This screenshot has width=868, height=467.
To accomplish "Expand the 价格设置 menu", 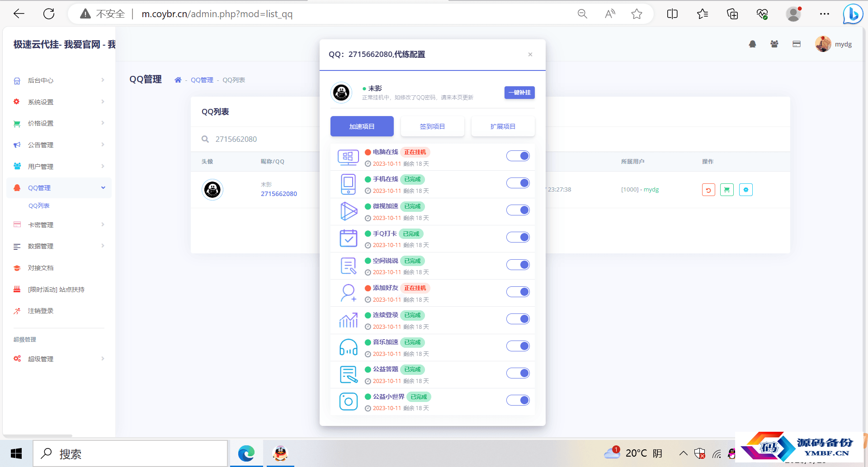I will [x=59, y=123].
